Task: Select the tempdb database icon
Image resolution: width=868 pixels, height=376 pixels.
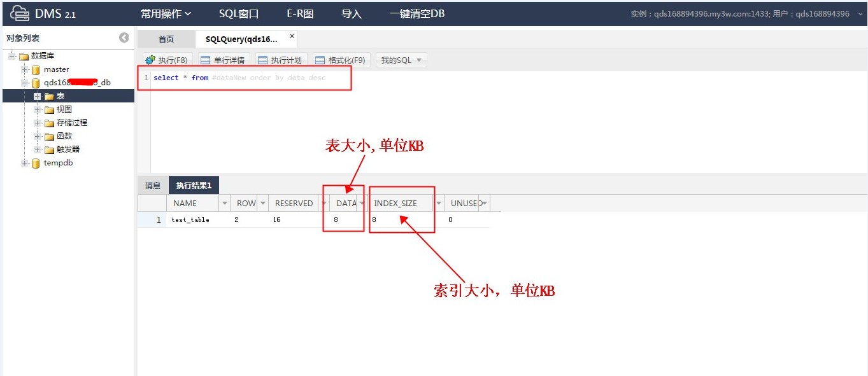Action: [x=36, y=163]
